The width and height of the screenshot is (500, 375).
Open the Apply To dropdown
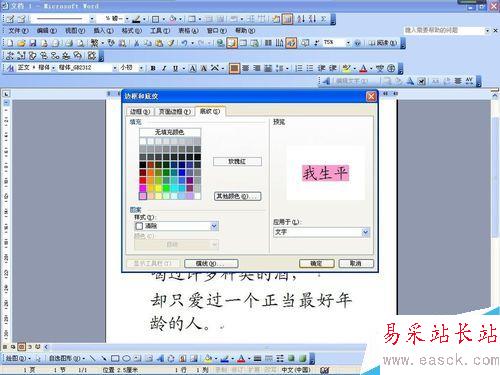coord(366,232)
